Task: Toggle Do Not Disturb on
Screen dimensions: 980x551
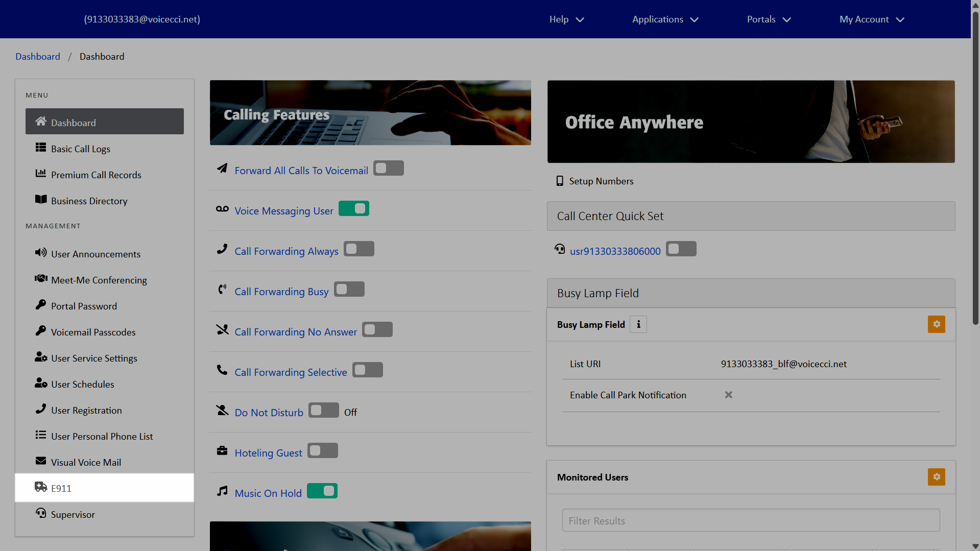Action: tap(323, 411)
